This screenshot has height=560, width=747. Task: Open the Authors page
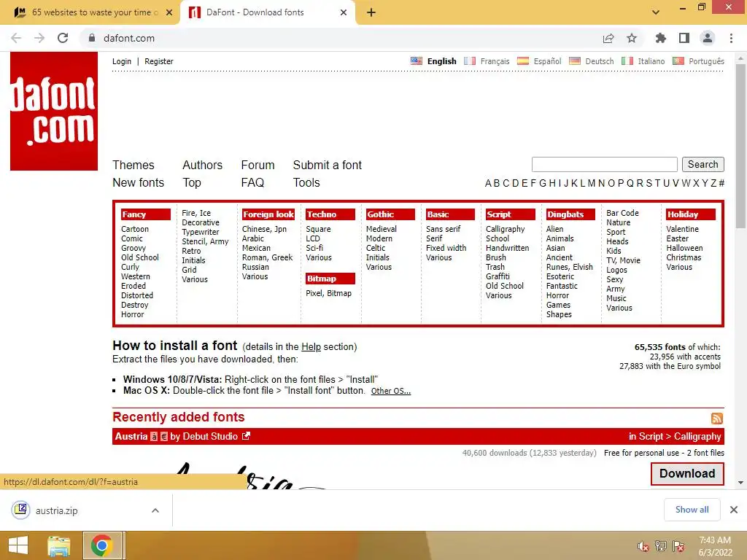coord(203,165)
